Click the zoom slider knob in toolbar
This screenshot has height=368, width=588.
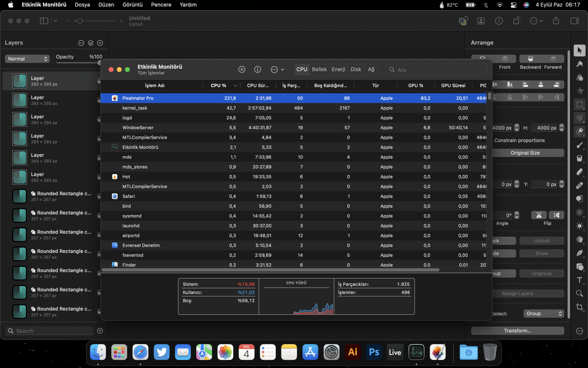point(80,21)
